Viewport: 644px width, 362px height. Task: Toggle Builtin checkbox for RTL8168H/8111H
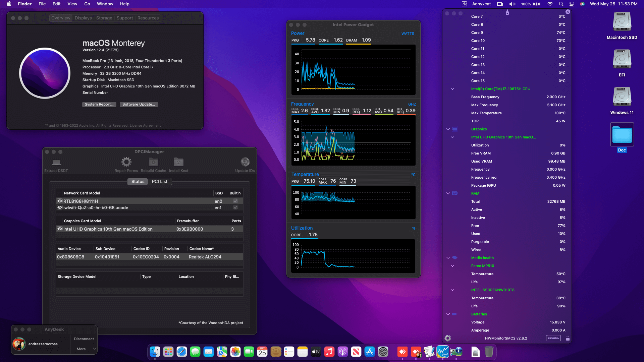pyautogui.click(x=235, y=201)
